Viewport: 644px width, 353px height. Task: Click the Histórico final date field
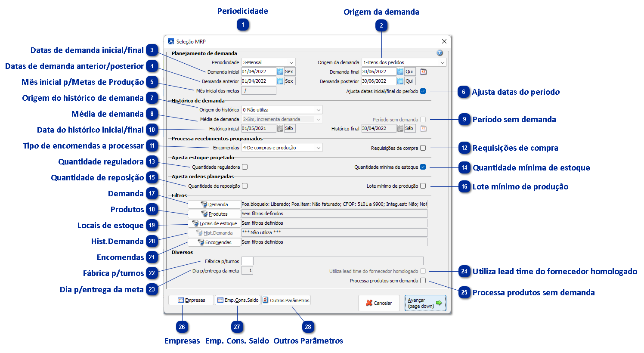pos(379,129)
